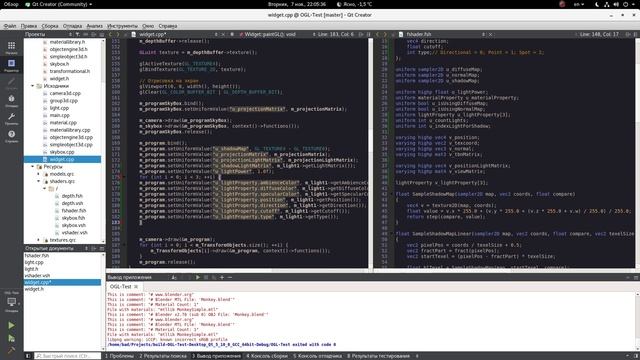The height and width of the screenshot is (360, 640).
Task: Open Файл menu
Action: (x=10, y=26)
